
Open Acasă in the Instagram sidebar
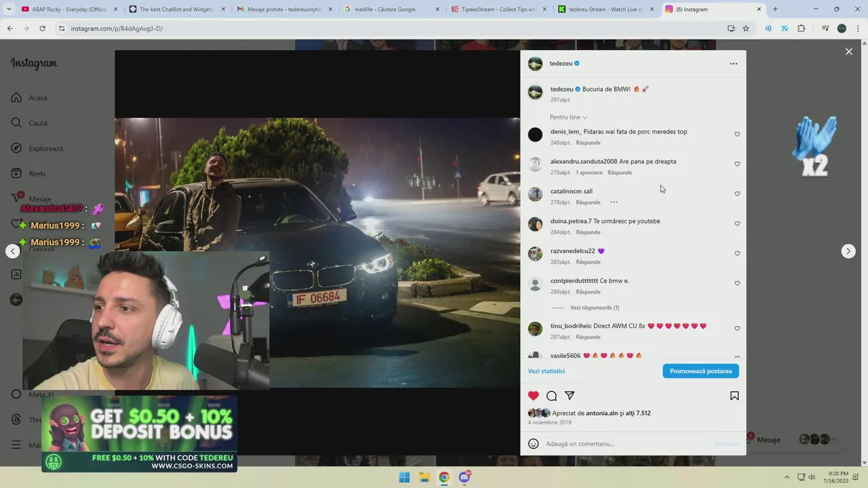point(29,98)
